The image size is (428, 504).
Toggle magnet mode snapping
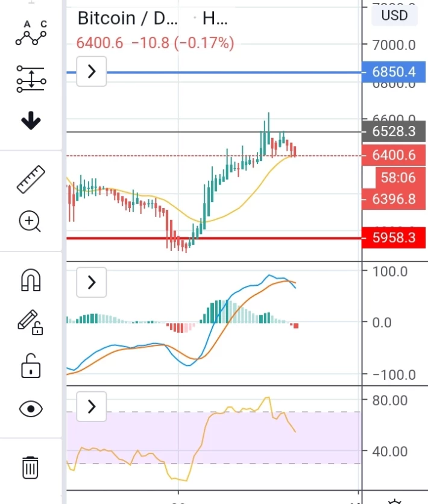31,280
